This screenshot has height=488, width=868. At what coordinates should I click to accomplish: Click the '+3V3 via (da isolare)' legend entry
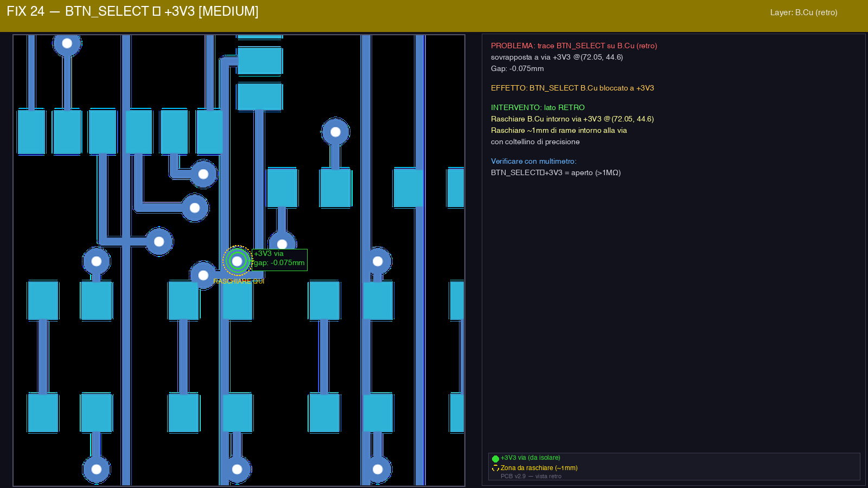[530, 458]
